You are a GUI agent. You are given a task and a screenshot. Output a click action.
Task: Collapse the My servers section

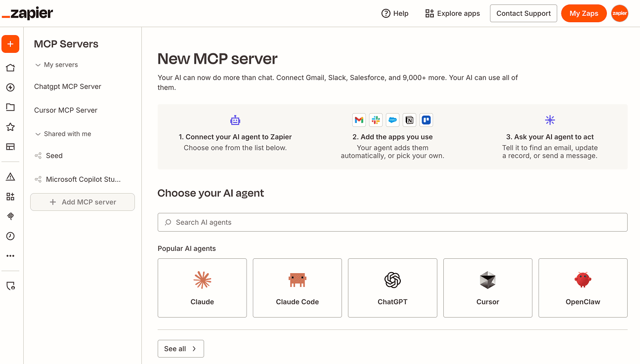(38, 65)
